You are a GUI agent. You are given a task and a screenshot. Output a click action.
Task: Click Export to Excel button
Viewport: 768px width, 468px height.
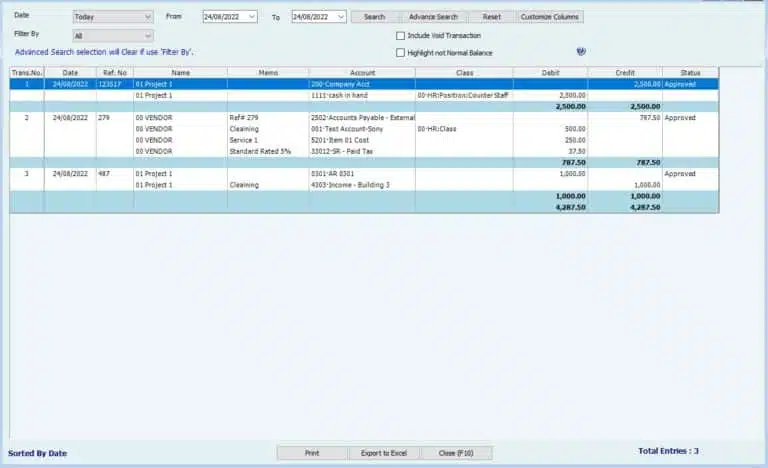pos(384,453)
